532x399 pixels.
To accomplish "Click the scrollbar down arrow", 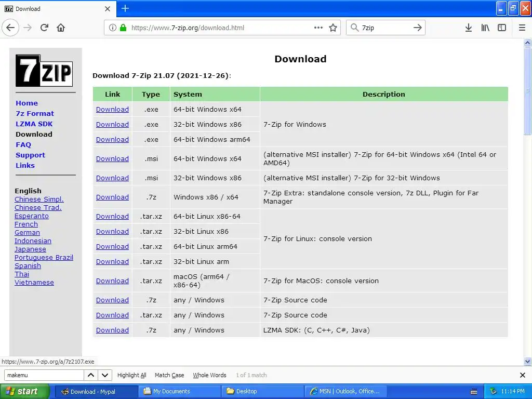I will point(527,361).
